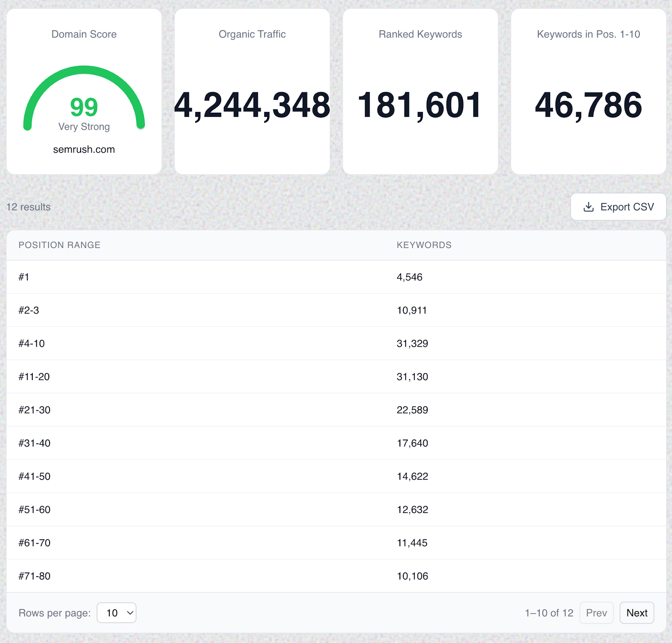Click the Prev pagination button

click(x=596, y=613)
